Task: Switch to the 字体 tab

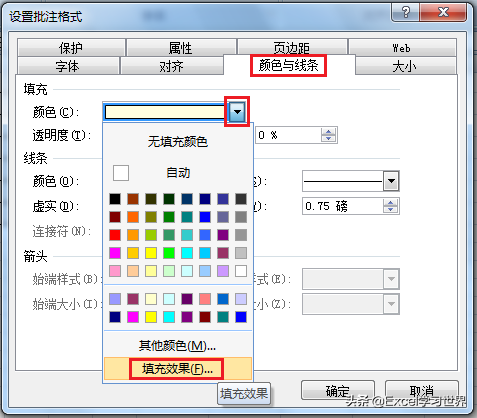Action: pos(68,66)
